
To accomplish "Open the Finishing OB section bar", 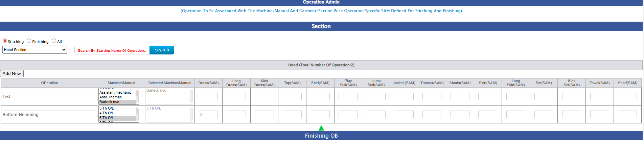I will click(x=321, y=136).
